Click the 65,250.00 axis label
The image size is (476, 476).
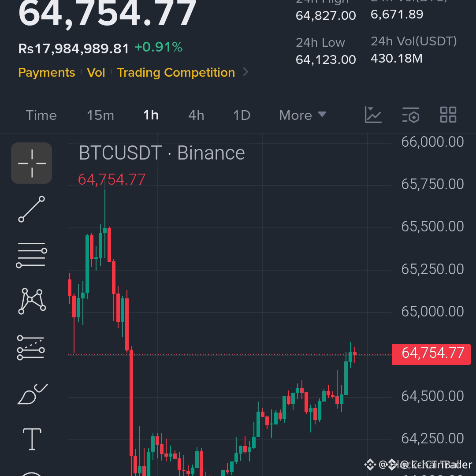point(433,269)
